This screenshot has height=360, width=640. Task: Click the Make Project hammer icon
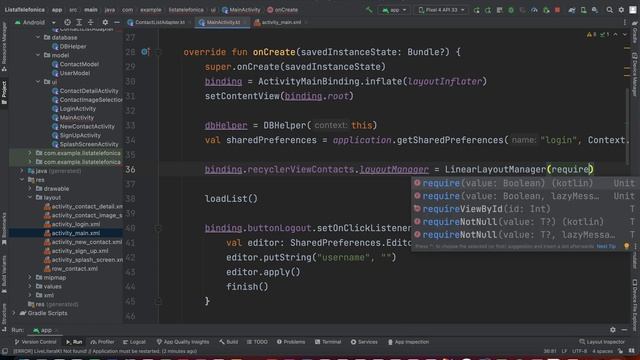[x=369, y=10]
